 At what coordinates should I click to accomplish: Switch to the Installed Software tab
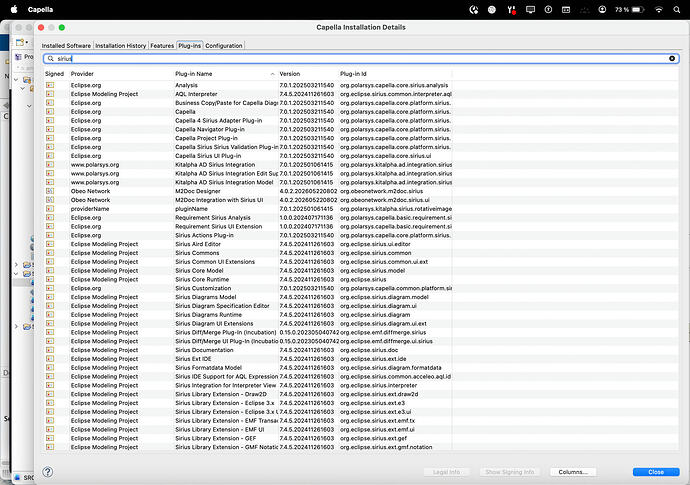click(x=66, y=45)
